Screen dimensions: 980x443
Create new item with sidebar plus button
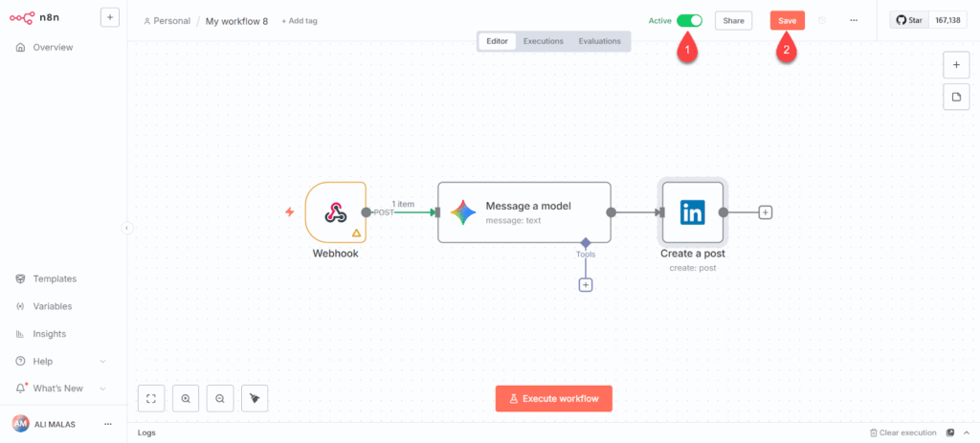[109, 17]
